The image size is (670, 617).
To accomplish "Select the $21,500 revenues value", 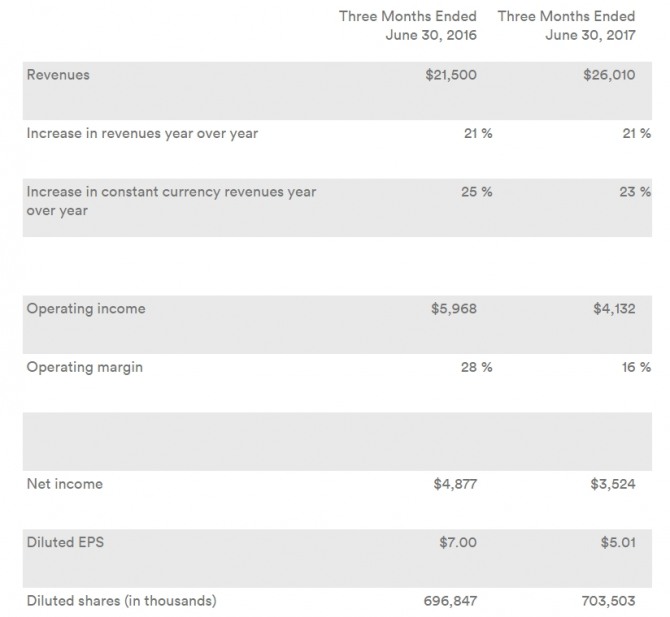I will (x=454, y=75).
